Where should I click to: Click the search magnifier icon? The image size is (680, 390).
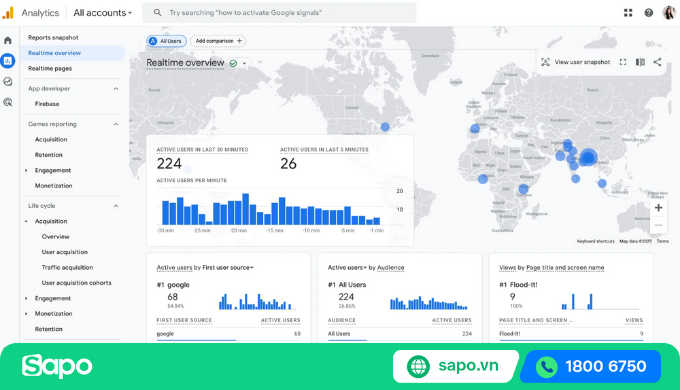pos(157,13)
